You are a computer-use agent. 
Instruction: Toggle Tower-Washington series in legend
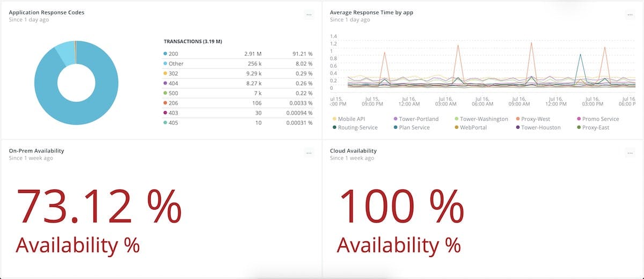click(x=481, y=119)
